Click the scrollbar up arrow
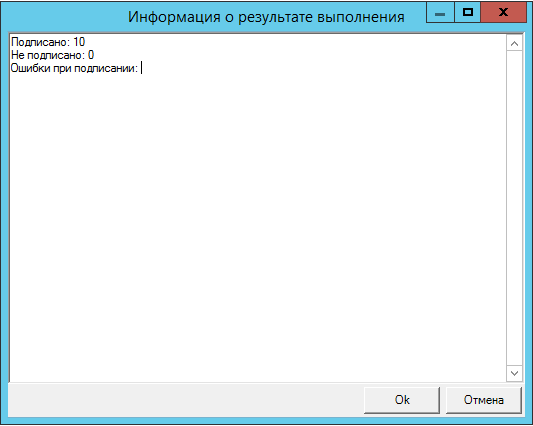533x426 pixels. point(514,44)
